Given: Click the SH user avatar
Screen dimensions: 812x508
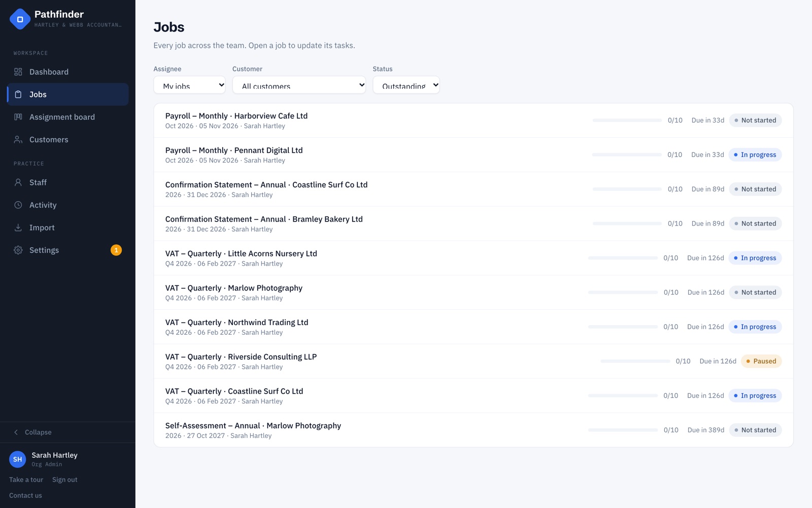Looking at the screenshot, I should 18,459.
